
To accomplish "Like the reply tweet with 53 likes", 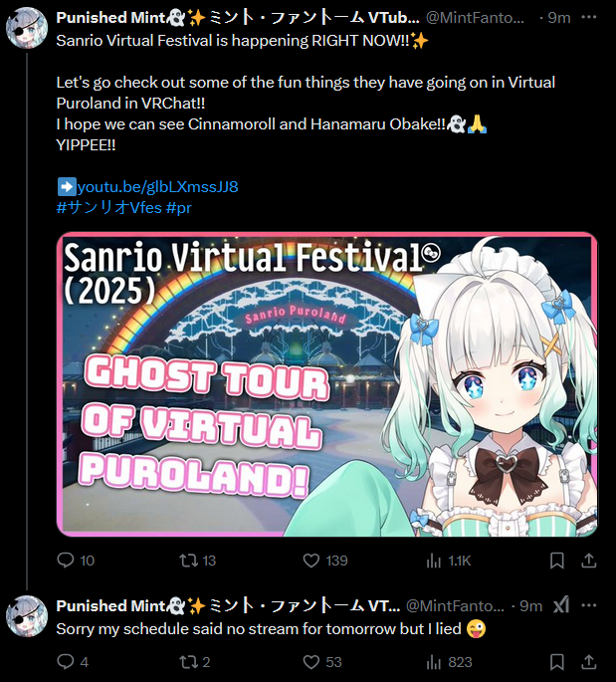I will pyautogui.click(x=322, y=662).
